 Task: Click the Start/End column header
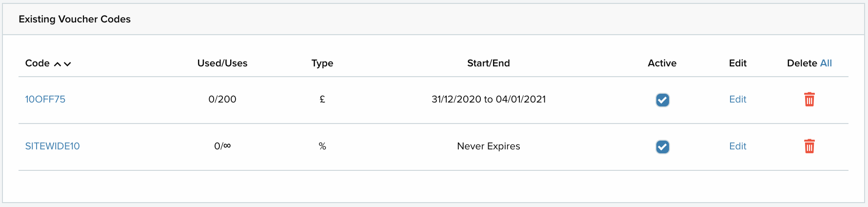coord(488,63)
